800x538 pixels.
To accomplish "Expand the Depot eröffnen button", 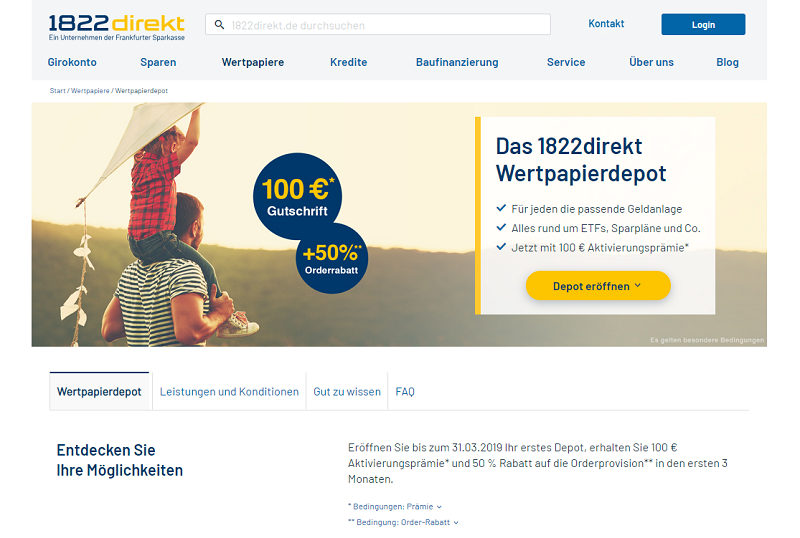I will 598,286.
